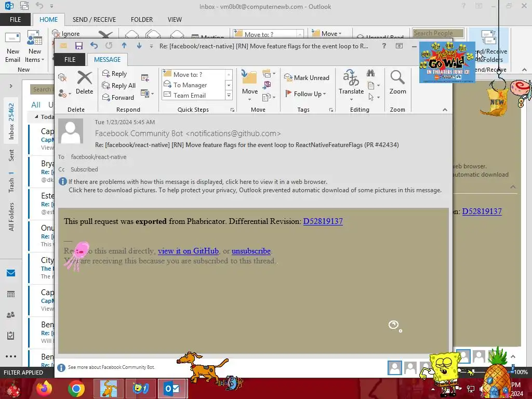Click the unsubscribe link
Image resolution: width=532 pixels, height=399 pixels.
click(251, 251)
